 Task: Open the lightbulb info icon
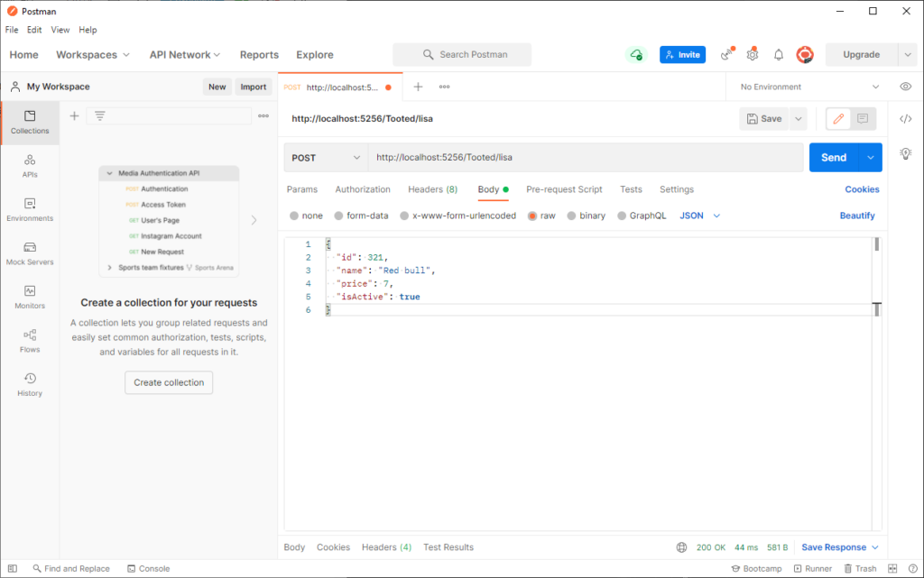(906, 153)
